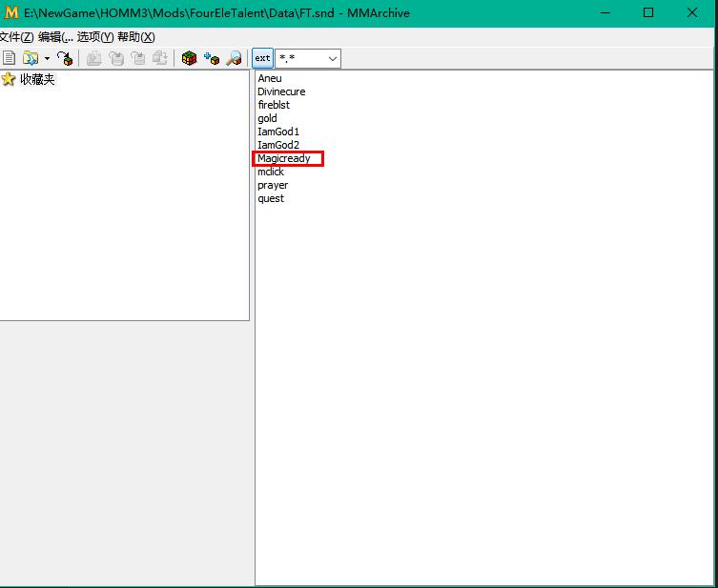718x588 pixels.
Task: Open the 帮助(X) menu
Action: pyautogui.click(x=136, y=37)
